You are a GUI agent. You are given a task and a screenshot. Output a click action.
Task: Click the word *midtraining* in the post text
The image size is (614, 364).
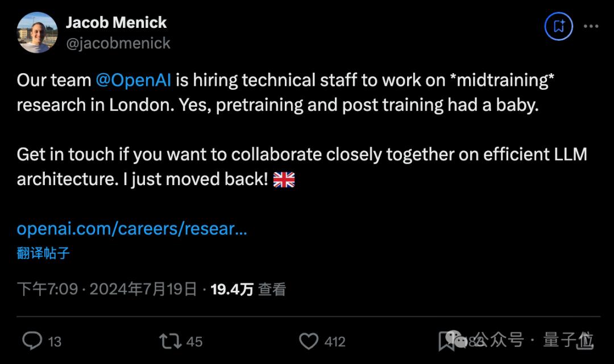(x=502, y=80)
